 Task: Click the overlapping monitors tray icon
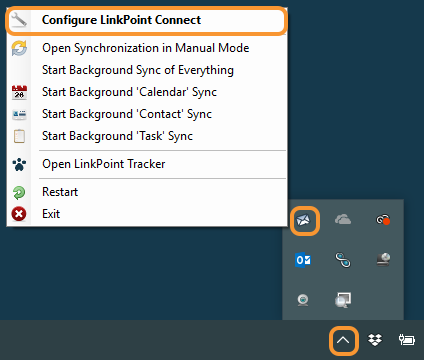343,300
